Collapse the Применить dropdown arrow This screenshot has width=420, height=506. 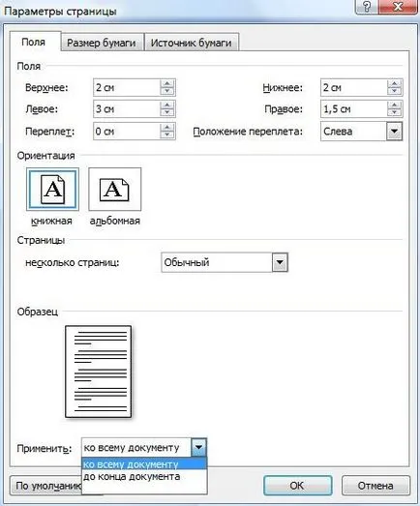tap(198, 448)
